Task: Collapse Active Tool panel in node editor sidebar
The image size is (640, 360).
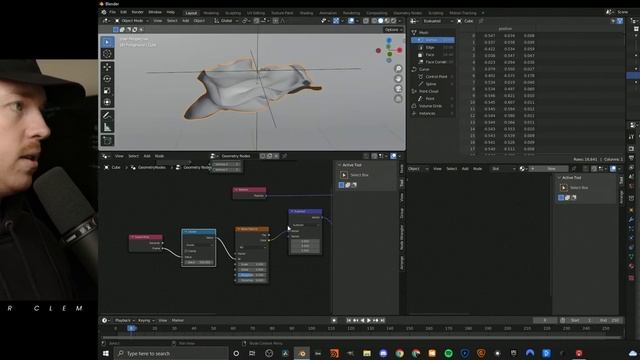Action: click(339, 165)
